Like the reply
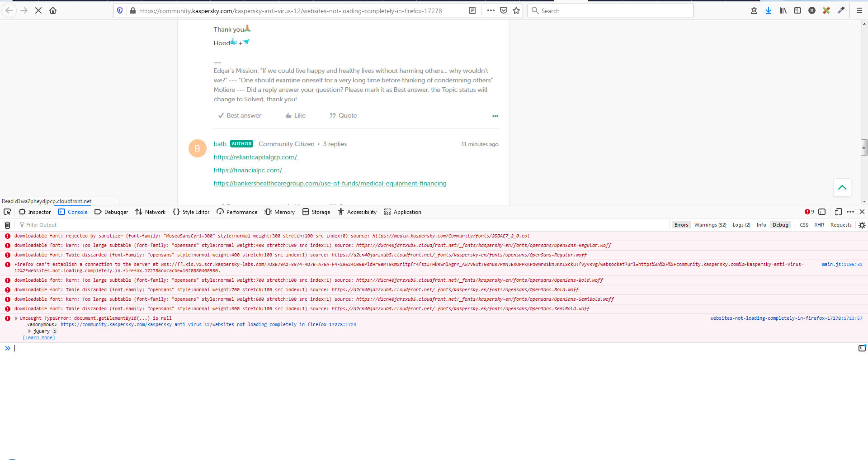868x460 pixels. tap(296, 115)
